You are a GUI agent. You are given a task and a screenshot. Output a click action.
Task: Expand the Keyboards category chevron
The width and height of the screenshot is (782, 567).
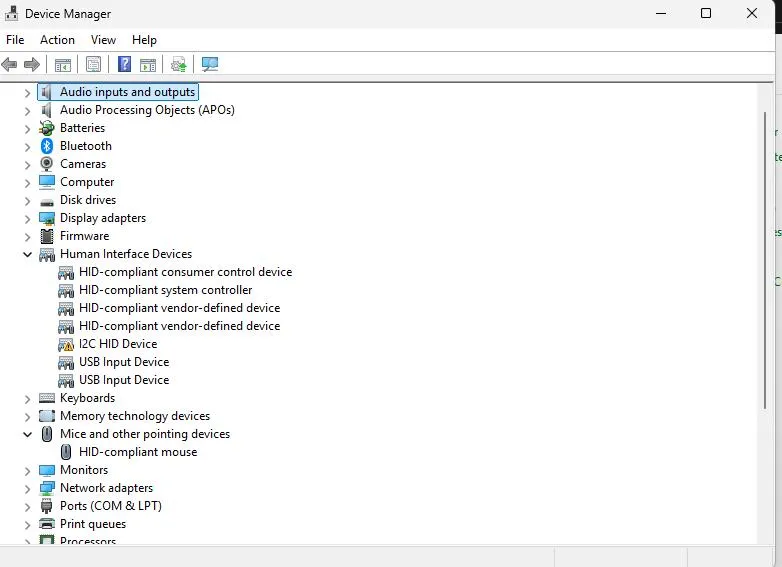click(27, 399)
